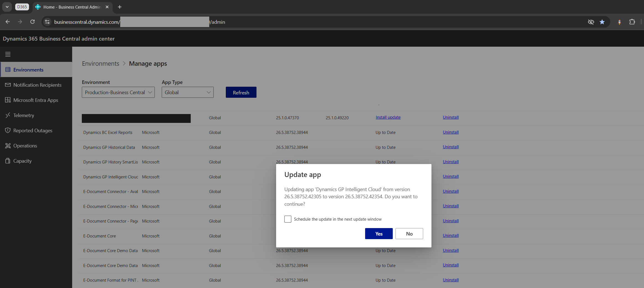Click the eye-slash tracking icon in address bar
Image resolution: width=644 pixels, height=288 pixels.
point(591,22)
